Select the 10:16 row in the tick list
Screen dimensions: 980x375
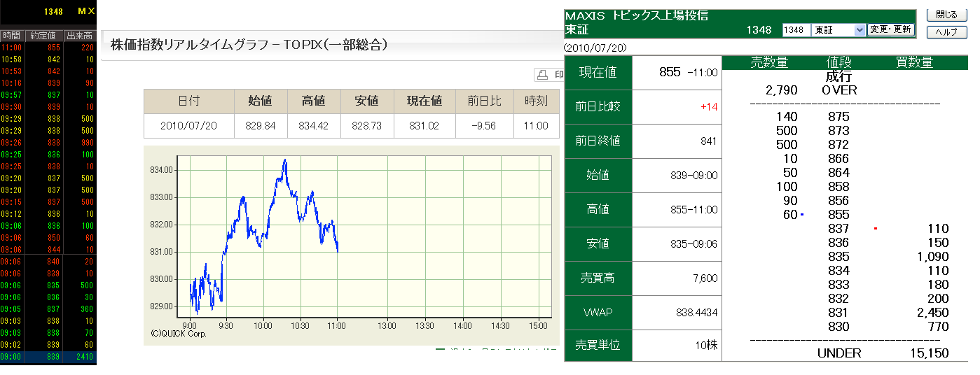(48, 83)
